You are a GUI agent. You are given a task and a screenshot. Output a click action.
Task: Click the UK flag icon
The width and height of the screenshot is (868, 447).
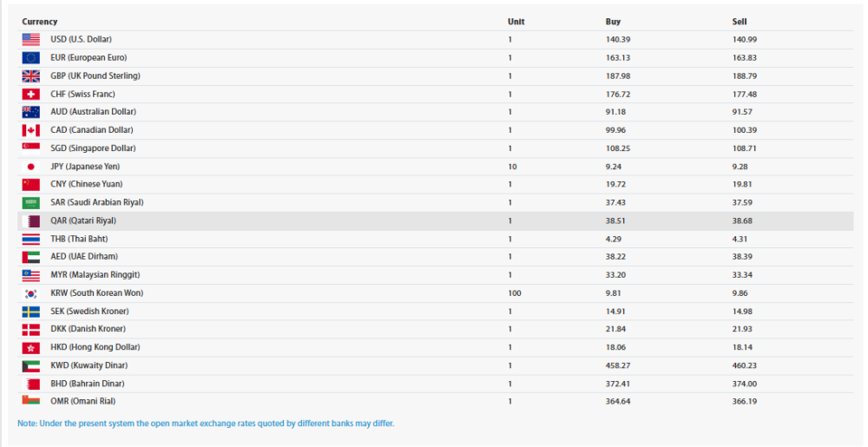(x=30, y=76)
